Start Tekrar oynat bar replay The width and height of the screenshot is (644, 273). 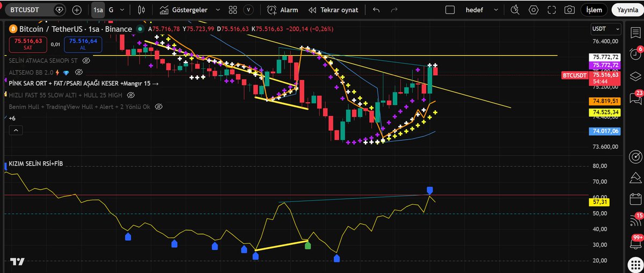[x=334, y=10]
